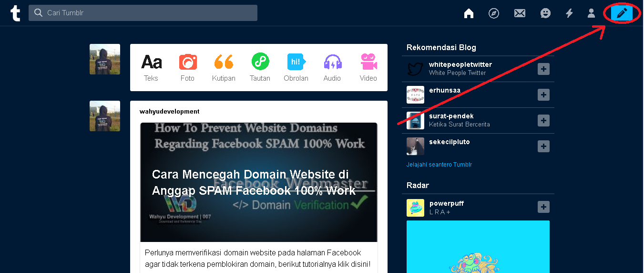Click the avatar beside wahyudevelopment post
The image size is (644, 273).
pos(105,116)
